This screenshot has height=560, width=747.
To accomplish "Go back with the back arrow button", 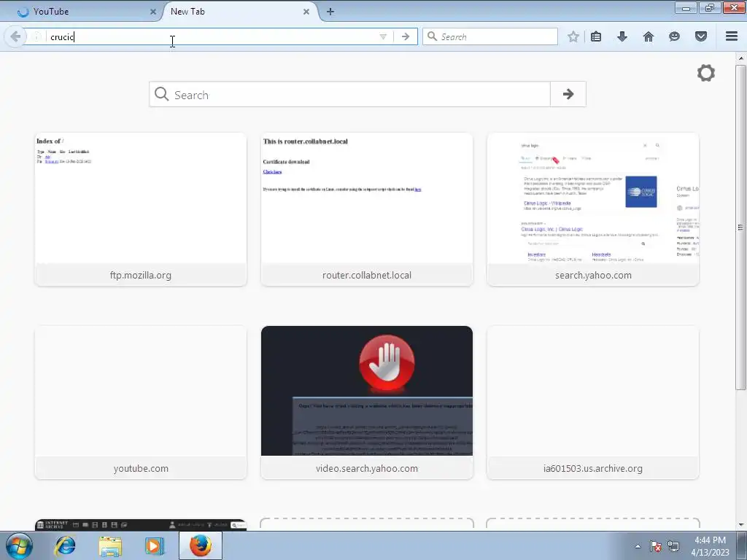I will pos(15,36).
